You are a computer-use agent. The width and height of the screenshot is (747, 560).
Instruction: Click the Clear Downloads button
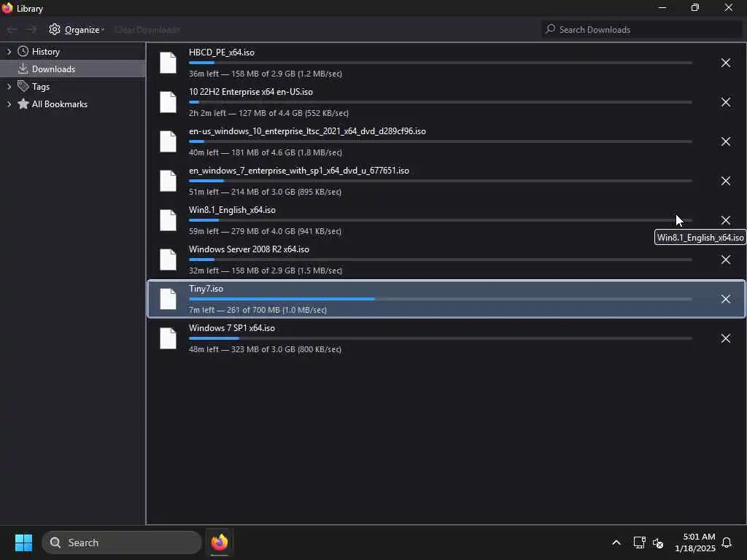147,30
